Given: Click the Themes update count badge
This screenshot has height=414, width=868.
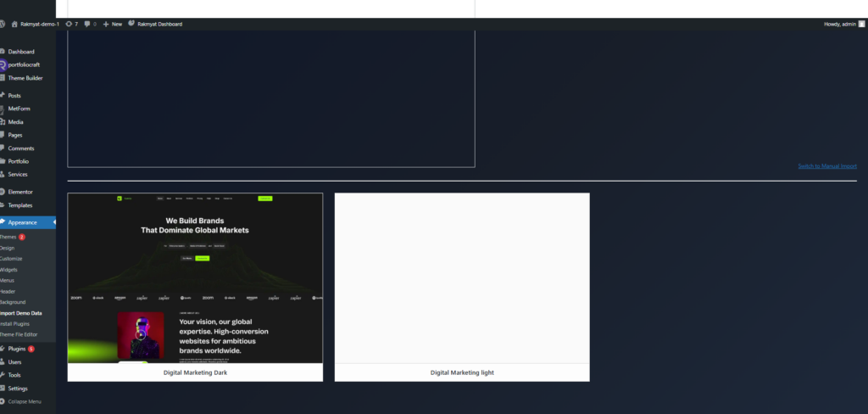Looking at the screenshot, I should [x=22, y=237].
